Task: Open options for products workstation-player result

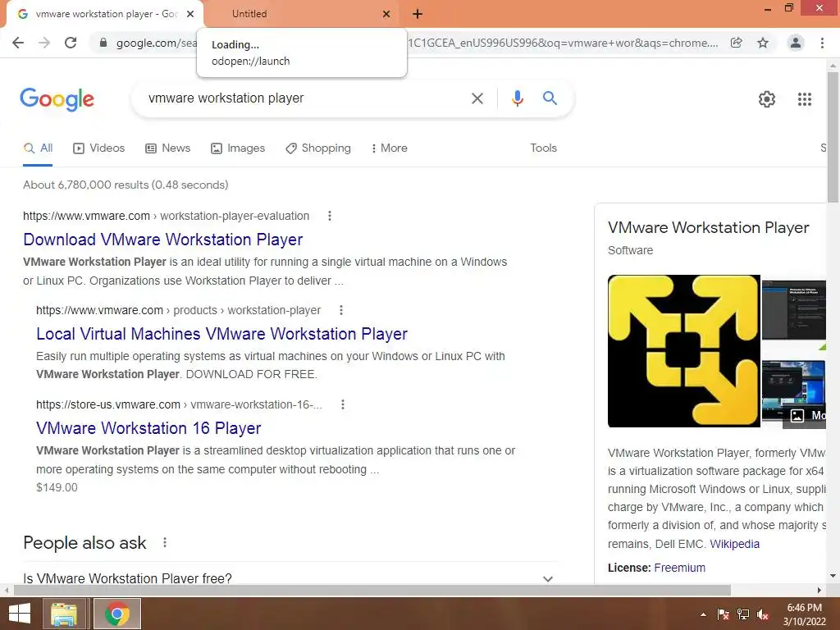Action: coord(340,310)
